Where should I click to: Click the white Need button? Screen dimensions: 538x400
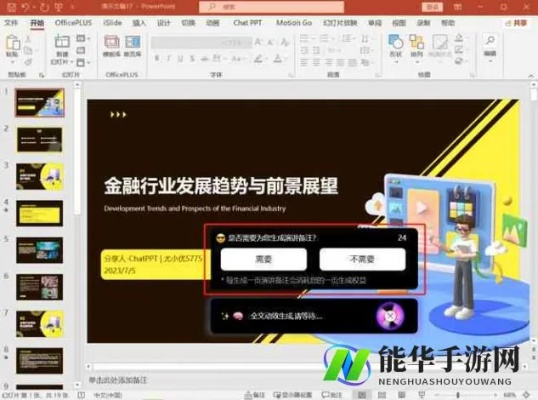coord(264,259)
